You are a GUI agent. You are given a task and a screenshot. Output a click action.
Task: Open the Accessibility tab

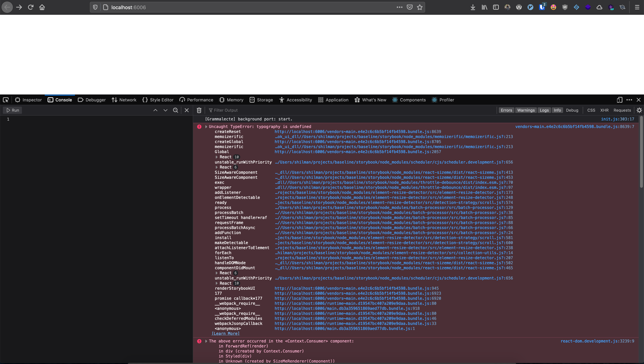coord(296,100)
